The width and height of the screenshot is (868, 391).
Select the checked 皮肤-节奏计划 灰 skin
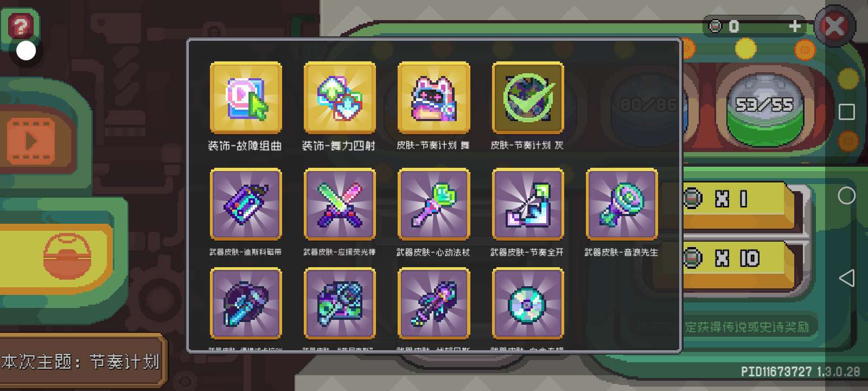[x=527, y=98]
